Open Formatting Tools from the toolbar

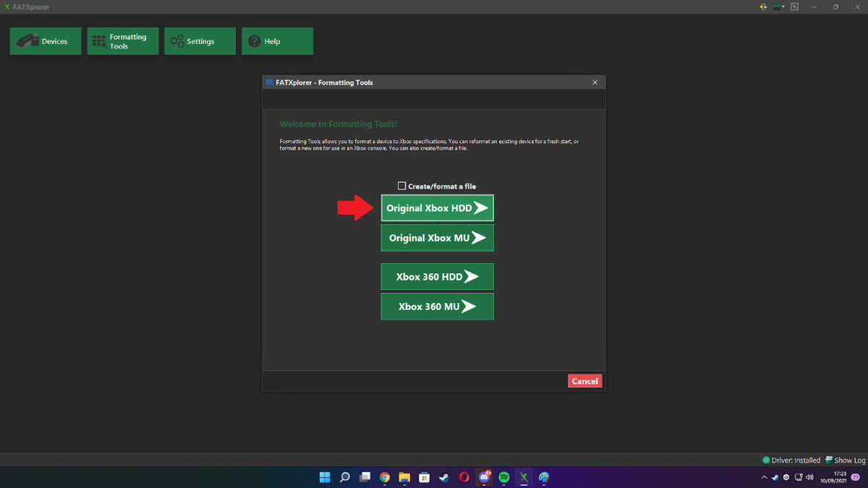pos(123,41)
